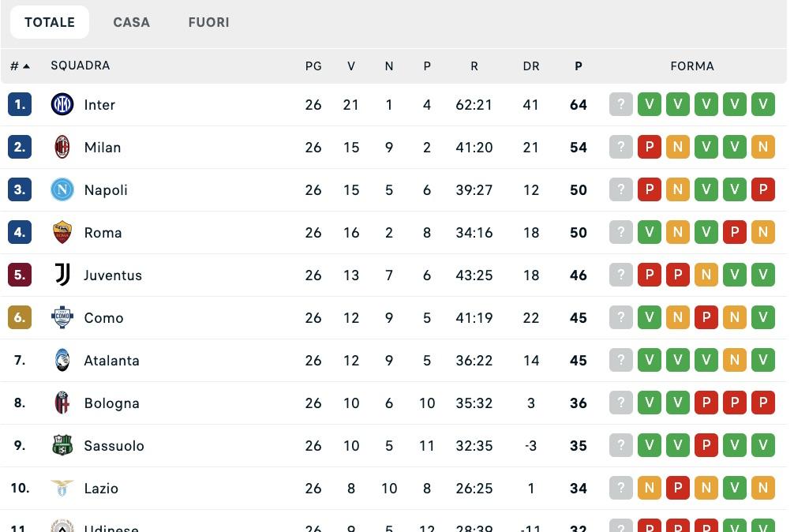794x532 pixels.
Task: Select the Inter club crest
Action: [x=62, y=104]
